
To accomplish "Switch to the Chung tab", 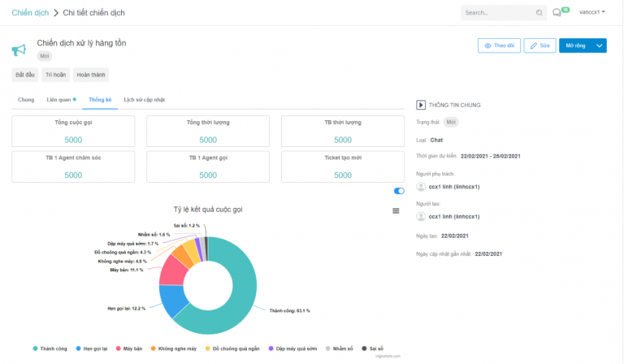I will pyautogui.click(x=26, y=99).
